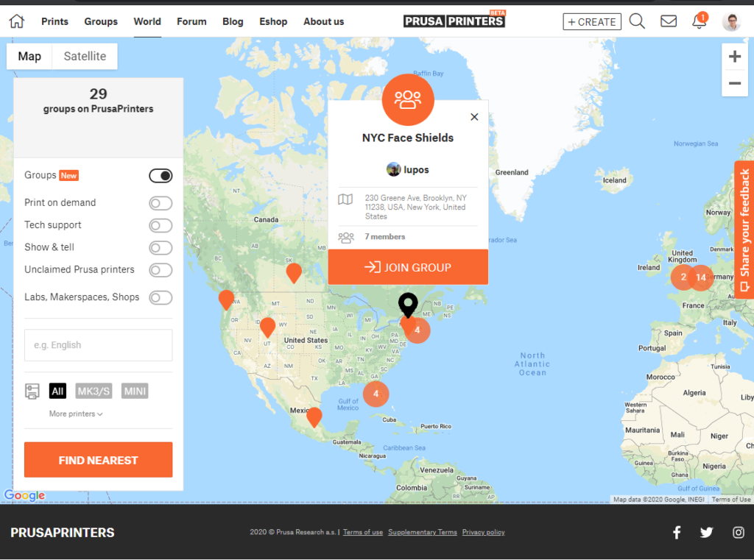Click the orange pin in Mexico

click(314, 417)
